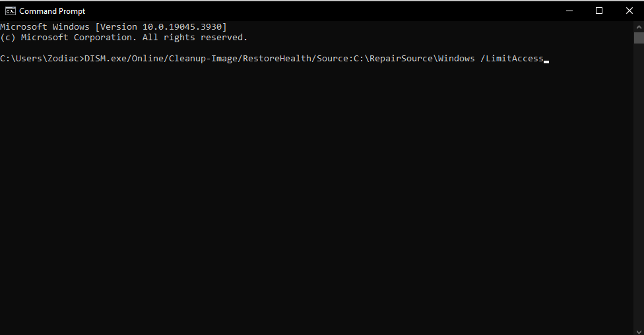Minimize the Command Prompt window
644x335 pixels.
[569, 11]
